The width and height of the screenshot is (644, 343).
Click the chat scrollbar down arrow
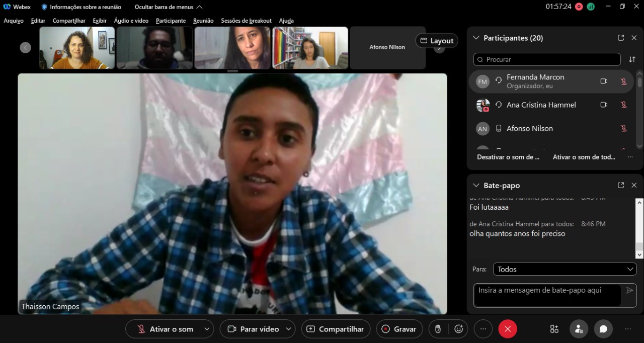click(x=639, y=255)
